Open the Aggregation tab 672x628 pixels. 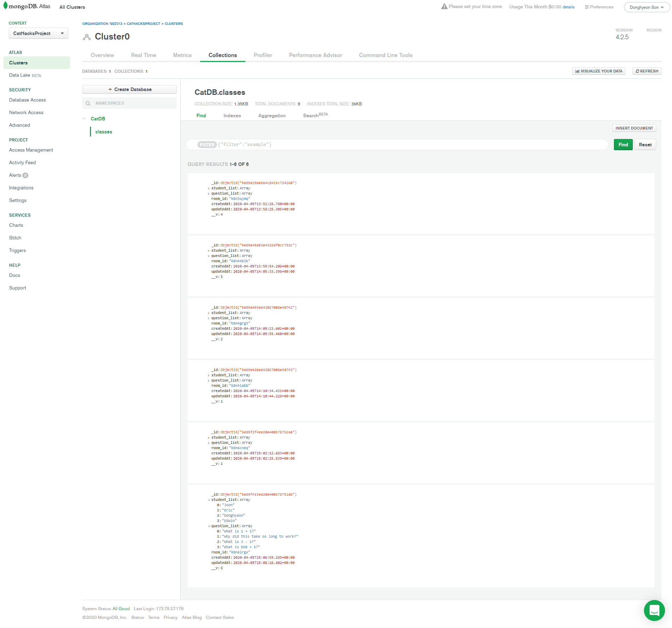click(x=272, y=116)
